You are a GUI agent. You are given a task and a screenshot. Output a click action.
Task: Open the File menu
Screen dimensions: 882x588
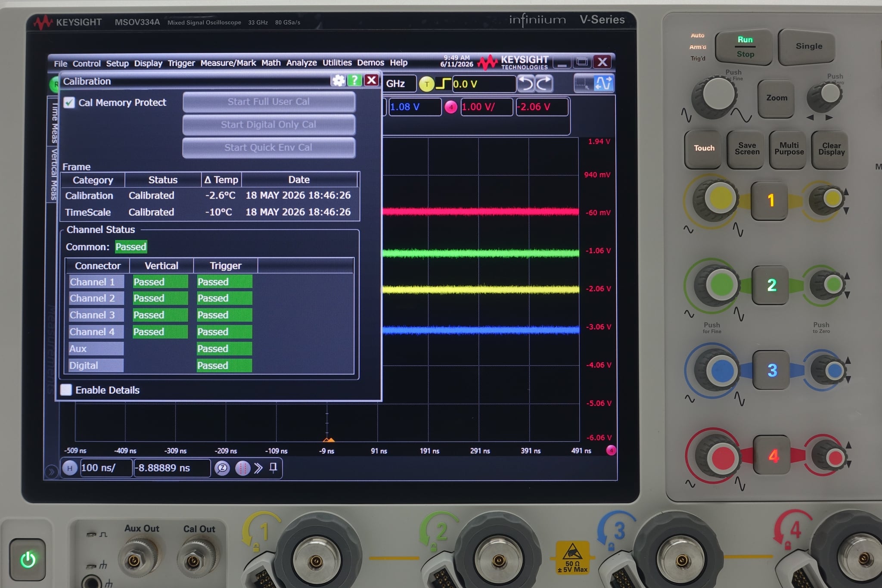60,64
